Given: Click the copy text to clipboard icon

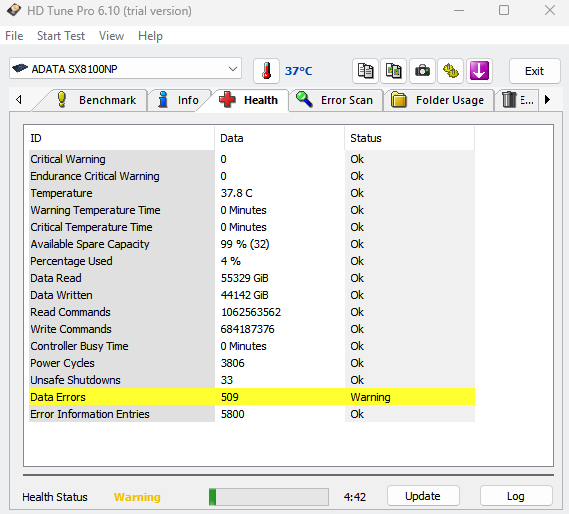Looking at the screenshot, I should pyautogui.click(x=365, y=71).
